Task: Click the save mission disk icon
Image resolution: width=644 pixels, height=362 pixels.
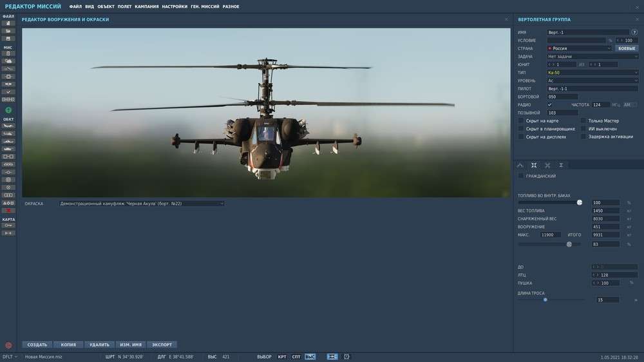Action: (8, 39)
